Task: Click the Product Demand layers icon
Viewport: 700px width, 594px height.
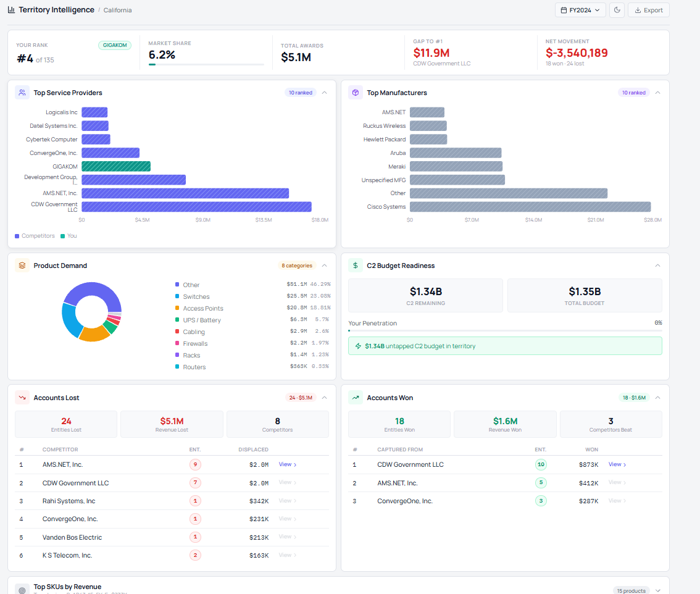Action: point(22,266)
